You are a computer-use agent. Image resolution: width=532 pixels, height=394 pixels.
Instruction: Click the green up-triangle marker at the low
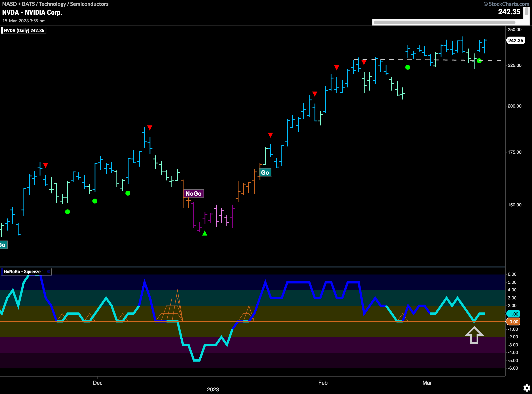tap(205, 233)
